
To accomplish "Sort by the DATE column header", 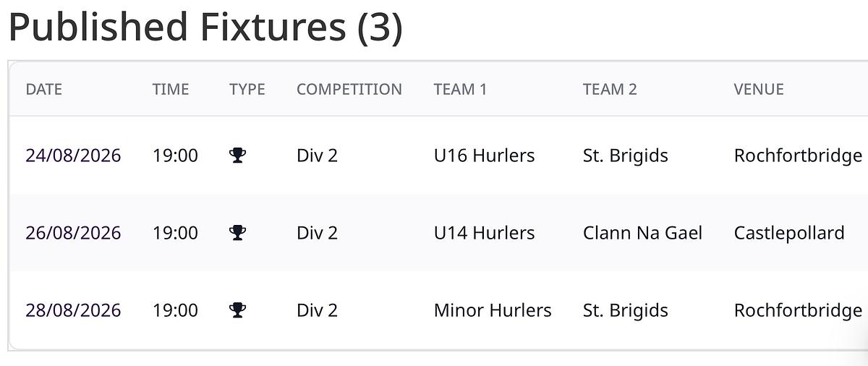I will 43,89.
